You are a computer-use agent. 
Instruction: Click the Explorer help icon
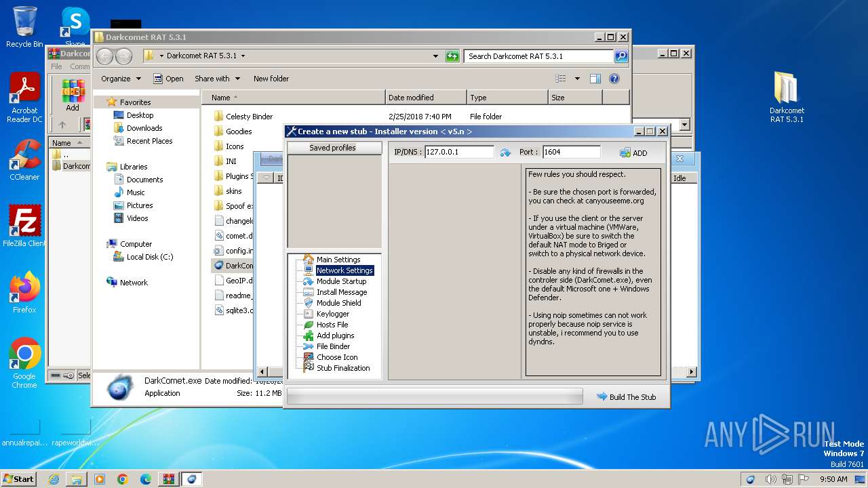[x=614, y=79]
